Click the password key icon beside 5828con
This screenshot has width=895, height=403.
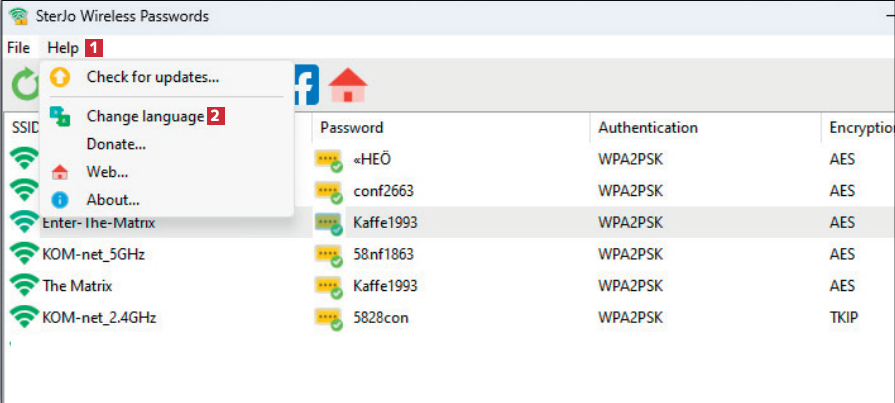[329, 318]
